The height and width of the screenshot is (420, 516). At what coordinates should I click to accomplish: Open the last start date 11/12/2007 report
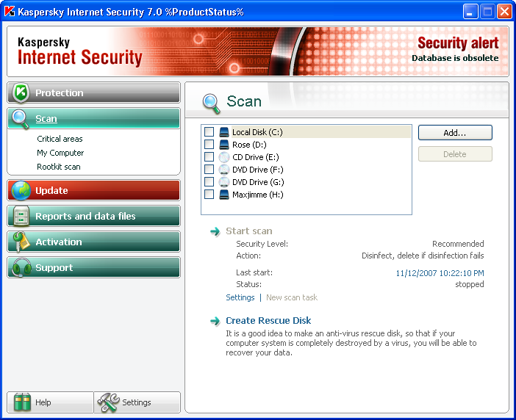click(x=440, y=273)
